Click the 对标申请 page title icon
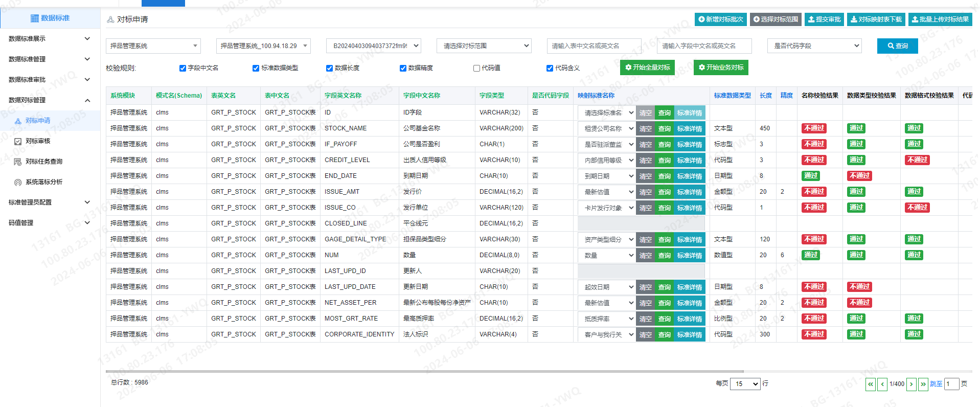Viewport: 980px width, 407px height. pos(110,19)
